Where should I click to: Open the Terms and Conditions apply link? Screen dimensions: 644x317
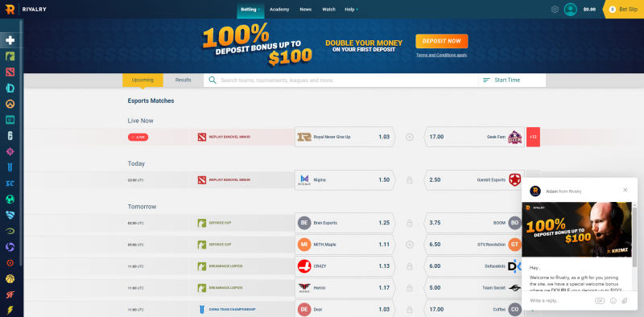pyautogui.click(x=441, y=55)
